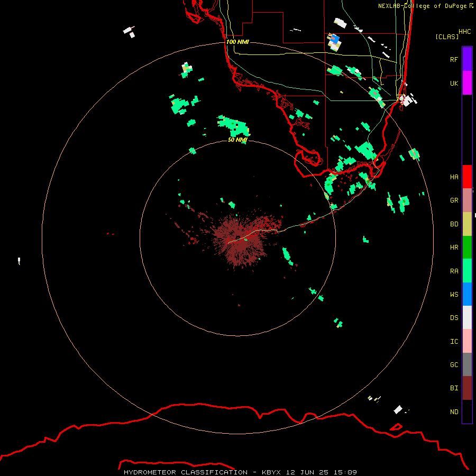This screenshot has height=476, width=476.
Task: Click the GR legend label
Action: point(454,200)
